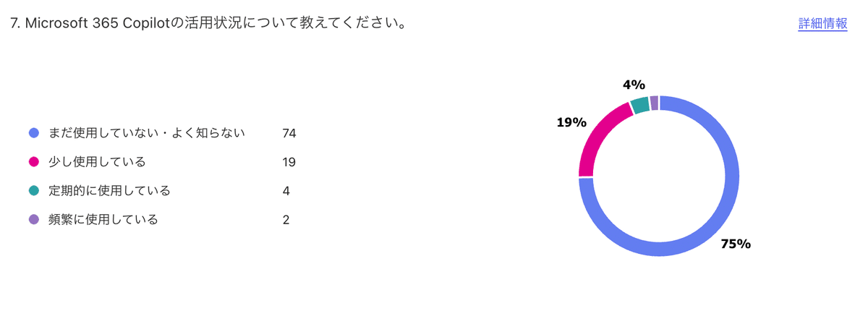The image size is (868, 311).
Task: Click the 19% data label
Action: (x=571, y=122)
